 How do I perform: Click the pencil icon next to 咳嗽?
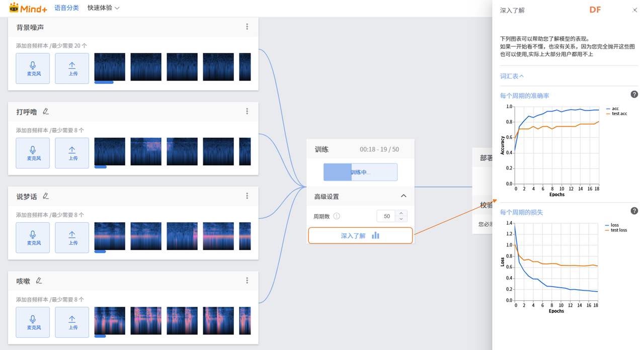click(39, 281)
